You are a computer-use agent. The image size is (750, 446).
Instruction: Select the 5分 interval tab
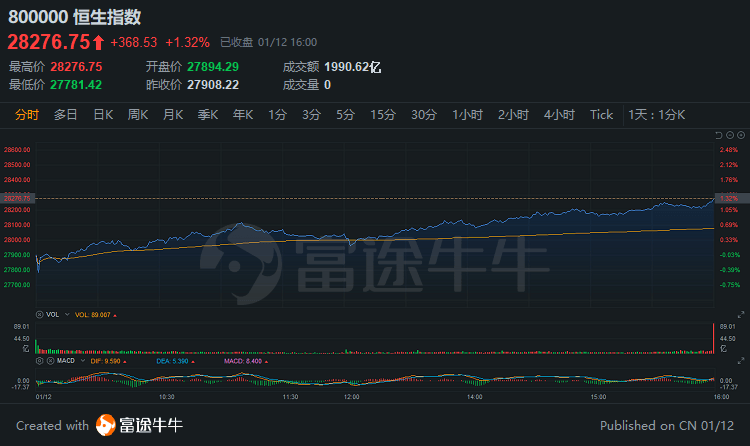(345, 115)
